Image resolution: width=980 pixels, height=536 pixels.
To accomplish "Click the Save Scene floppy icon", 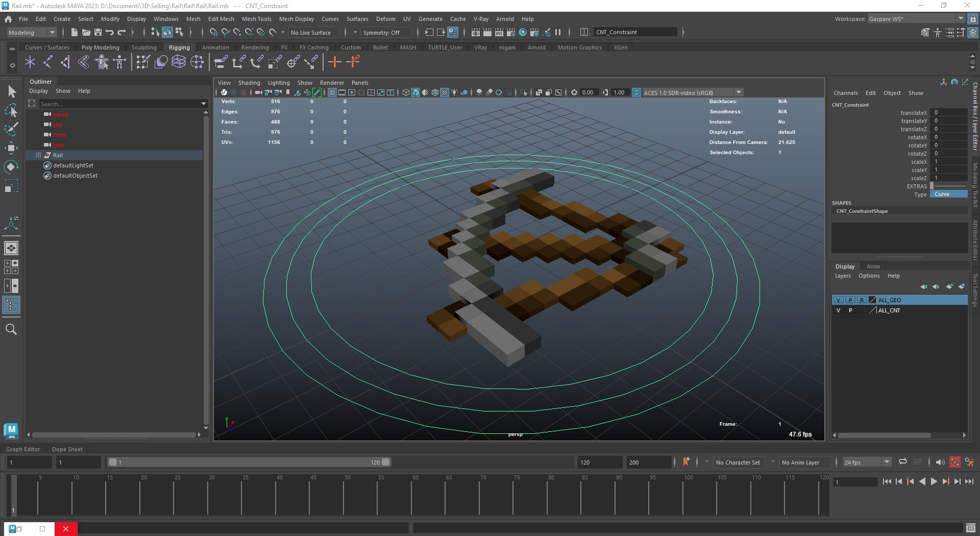I will tap(98, 32).
